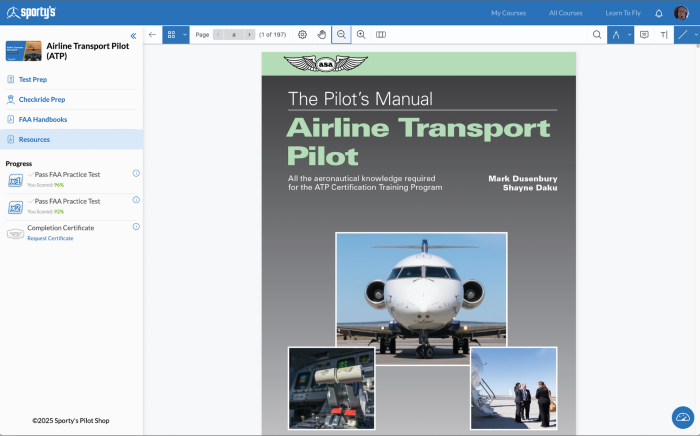Open the PDF viewer settings gear
This screenshot has height=436, width=700.
click(302, 34)
